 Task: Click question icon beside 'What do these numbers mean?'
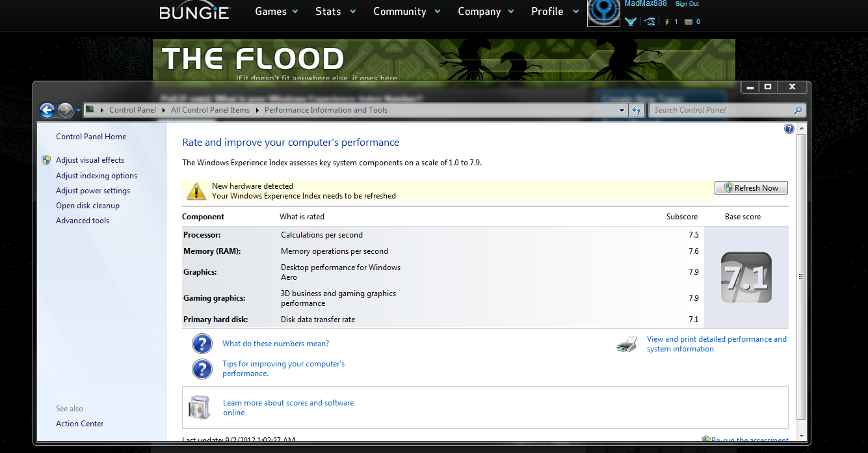[202, 344]
